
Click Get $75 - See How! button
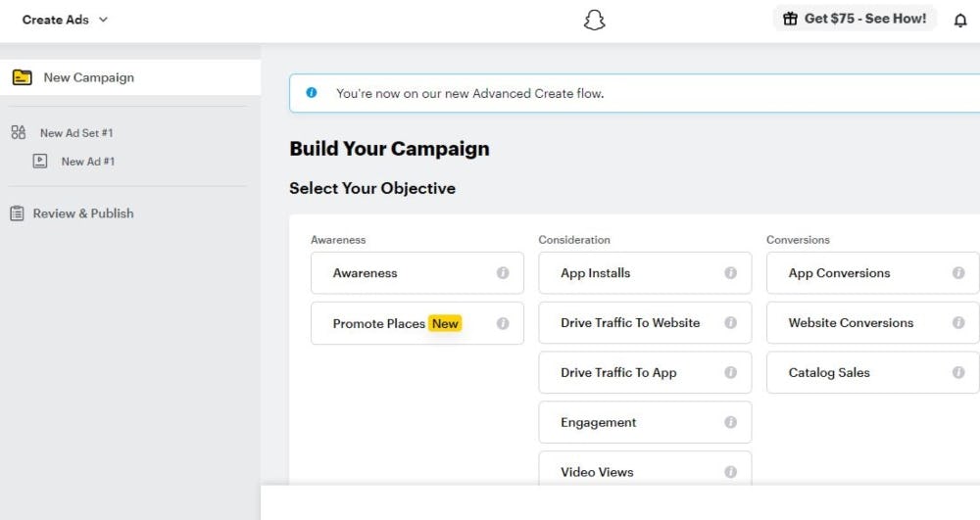coord(855,19)
